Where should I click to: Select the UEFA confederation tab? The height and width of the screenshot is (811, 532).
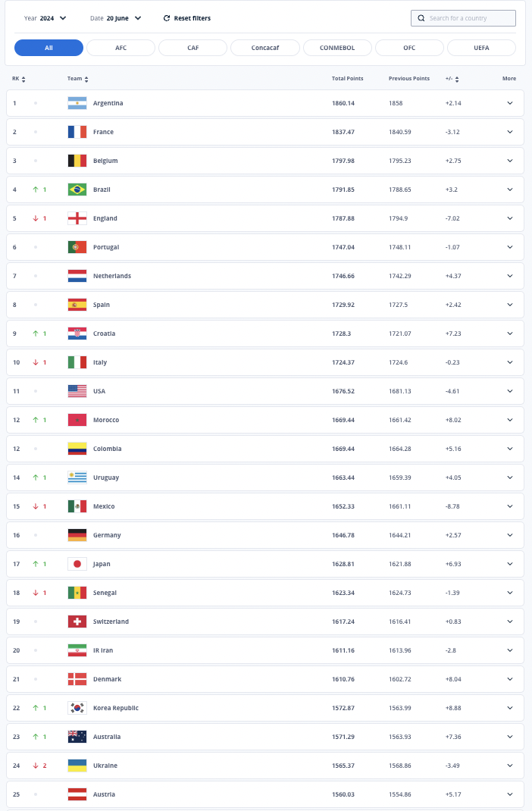tap(481, 48)
